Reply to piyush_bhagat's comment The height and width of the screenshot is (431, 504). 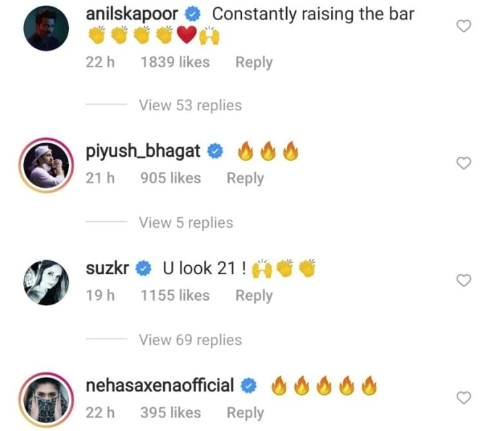click(x=246, y=178)
